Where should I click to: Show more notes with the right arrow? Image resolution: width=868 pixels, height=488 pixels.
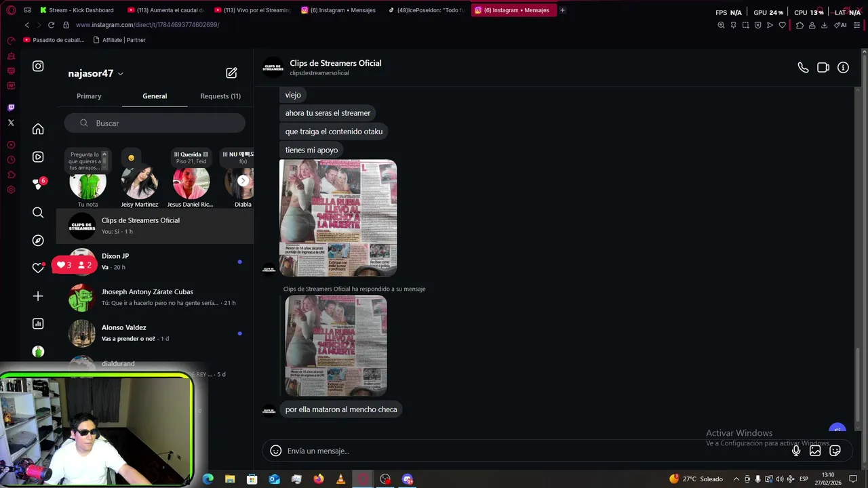coord(243,181)
